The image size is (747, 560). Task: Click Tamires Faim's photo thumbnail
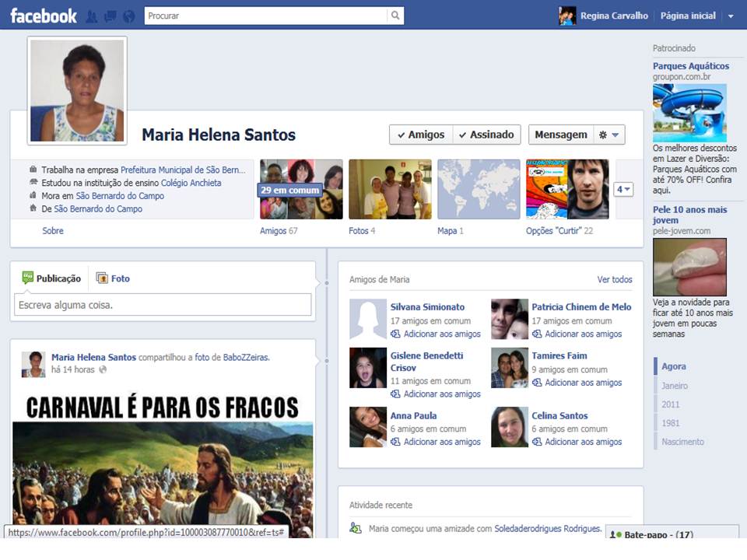[x=510, y=368]
